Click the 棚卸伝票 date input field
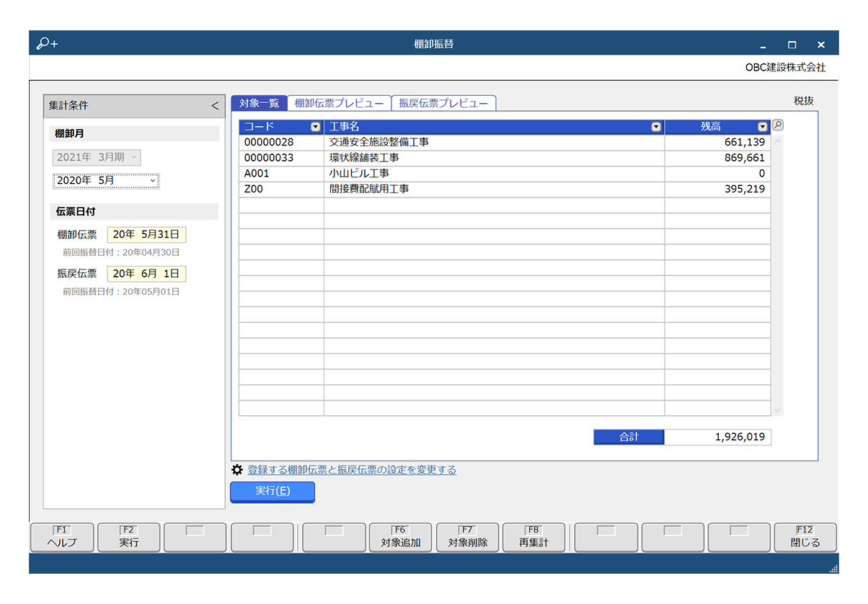868x604 pixels. [x=147, y=234]
